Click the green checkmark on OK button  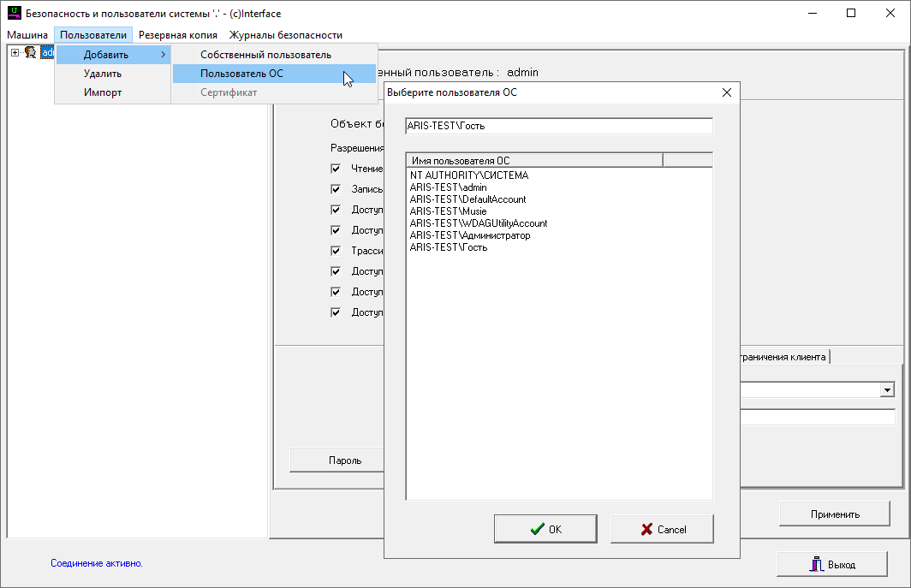537,529
